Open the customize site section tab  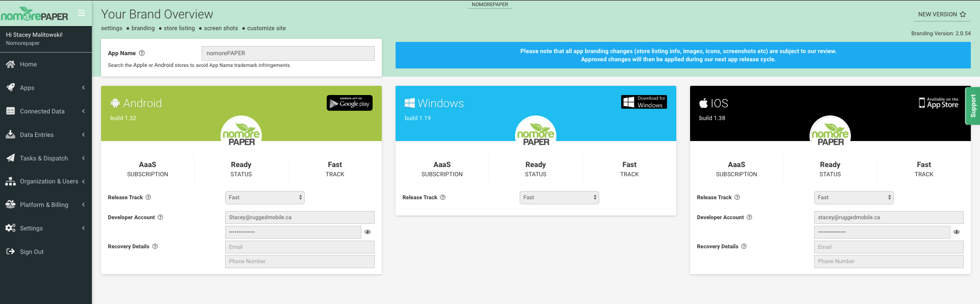click(x=266, y=28)
